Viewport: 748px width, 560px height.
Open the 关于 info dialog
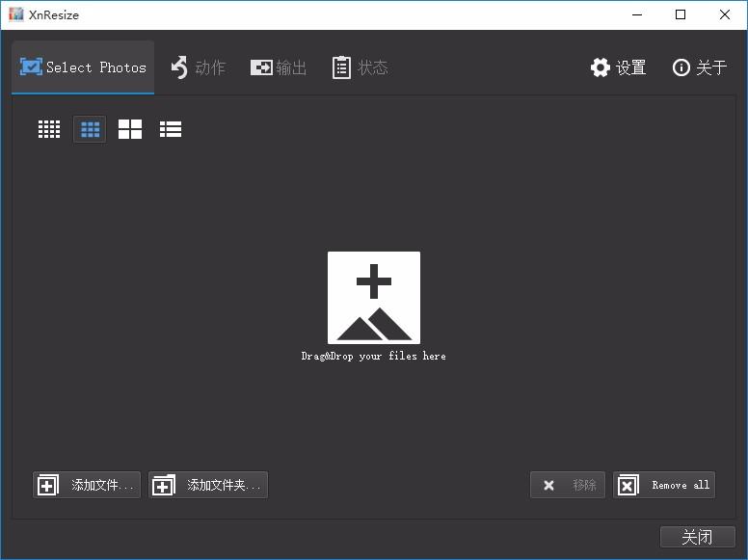(700, 67)
